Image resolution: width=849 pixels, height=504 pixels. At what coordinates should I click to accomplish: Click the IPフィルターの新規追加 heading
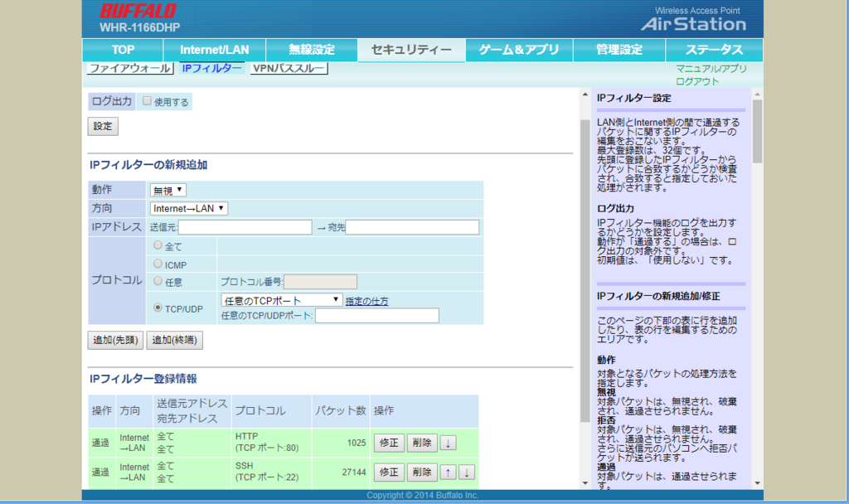[148, 165]
